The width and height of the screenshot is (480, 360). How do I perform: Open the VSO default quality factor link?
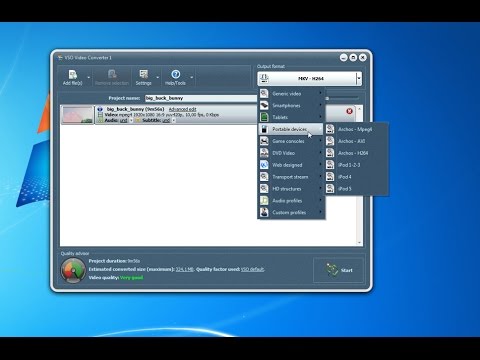coord(252,269)
